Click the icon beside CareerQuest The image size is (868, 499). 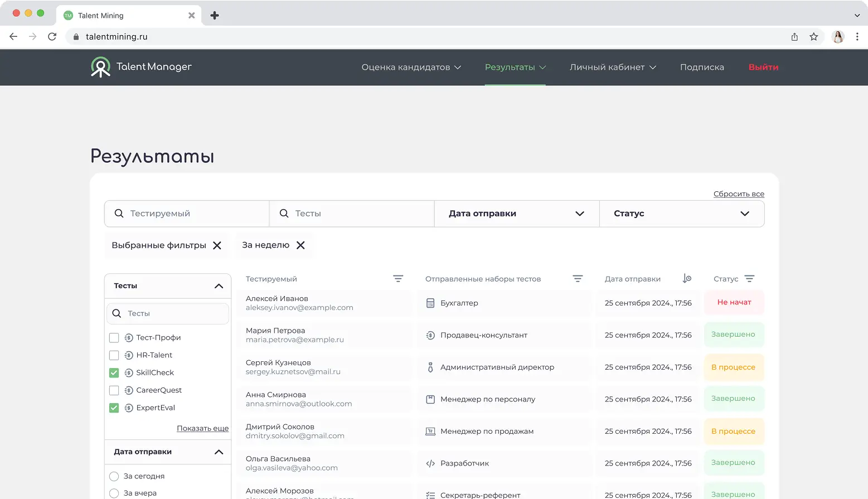[129, 390]
